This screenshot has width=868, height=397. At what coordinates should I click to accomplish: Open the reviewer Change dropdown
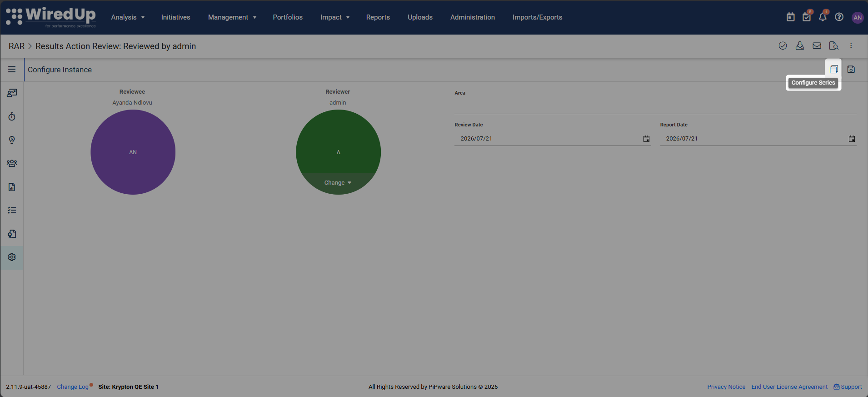[x=338, y=183]
